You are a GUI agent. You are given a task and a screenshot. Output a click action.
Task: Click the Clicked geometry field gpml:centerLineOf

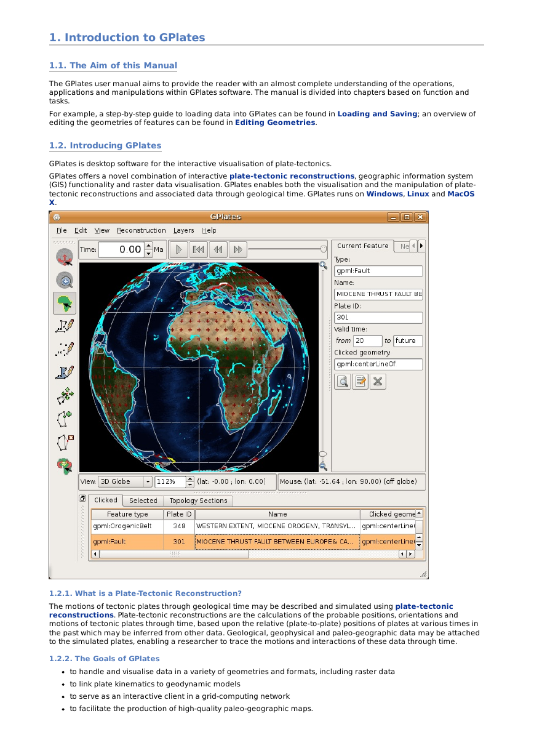378,364
